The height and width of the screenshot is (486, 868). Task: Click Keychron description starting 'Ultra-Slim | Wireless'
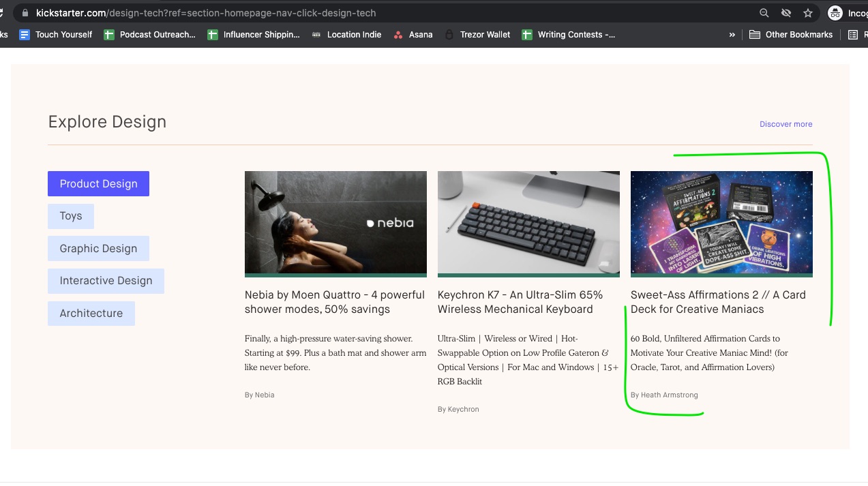click(x=528, y=360)
